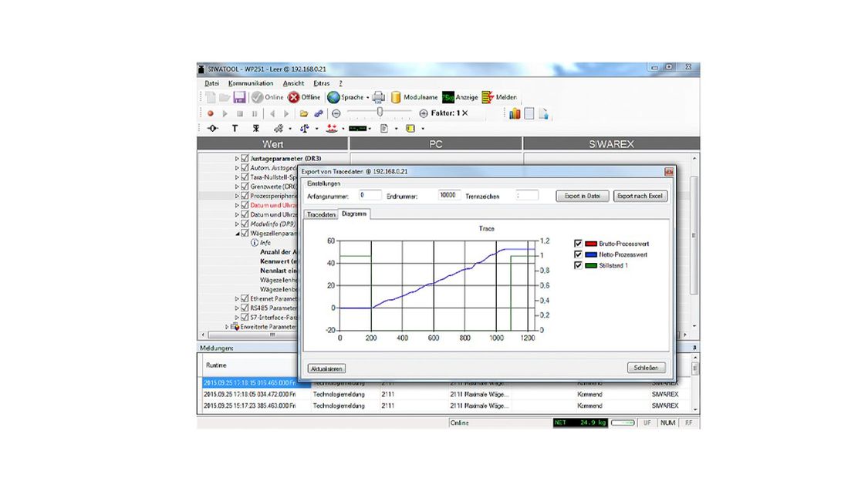Step forward with the right arrow icon
The image size is (868, 488).
pyautogui.click(x=286, y=113)
